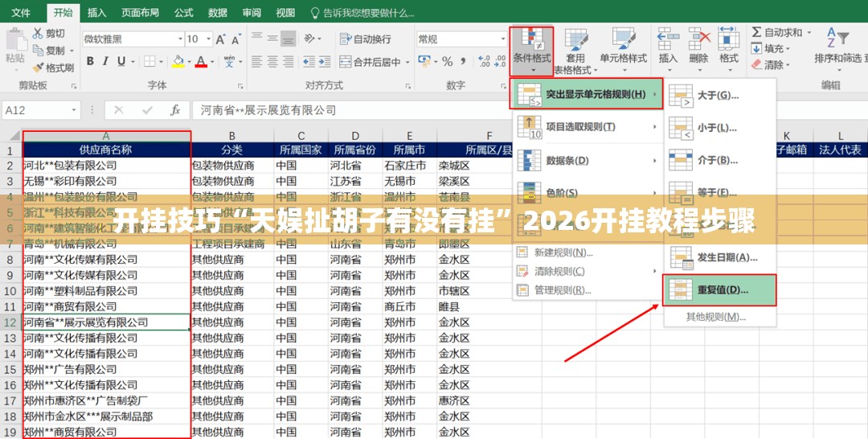
Task: Increase font size with larger A icon
Action: (x=220, y=39)
